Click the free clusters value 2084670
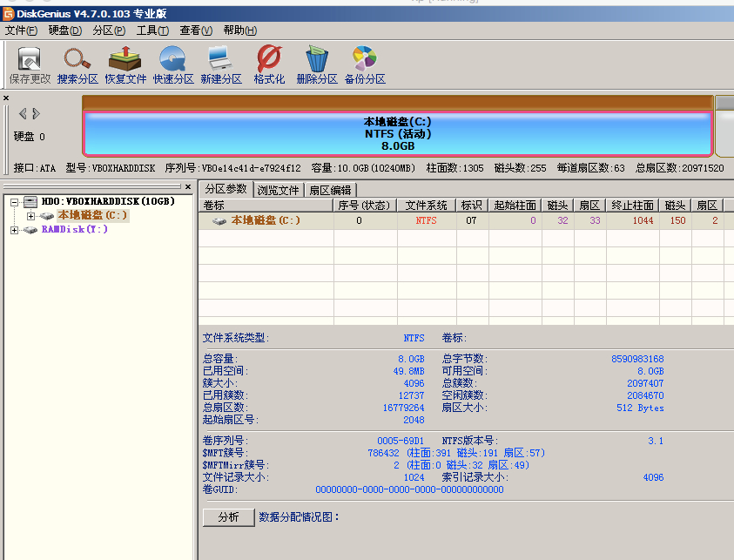734x560 pixels. pyautogui.click(x=645, y=395)
